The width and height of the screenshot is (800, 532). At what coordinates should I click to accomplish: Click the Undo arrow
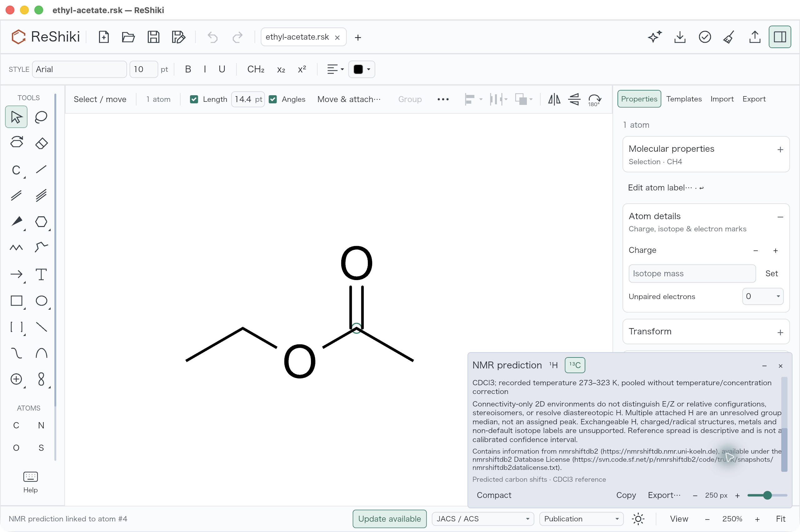pos(212,37)
